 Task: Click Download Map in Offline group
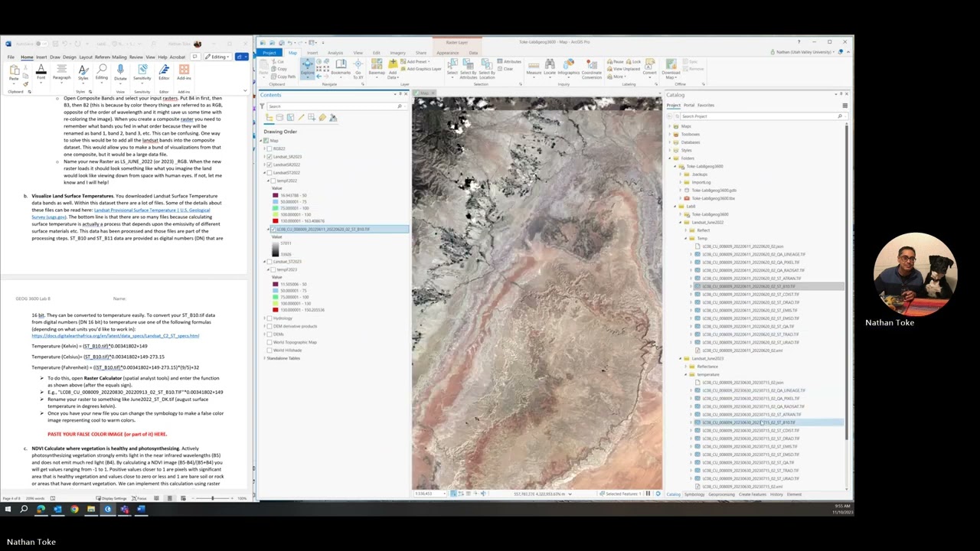tap(671, 68)
